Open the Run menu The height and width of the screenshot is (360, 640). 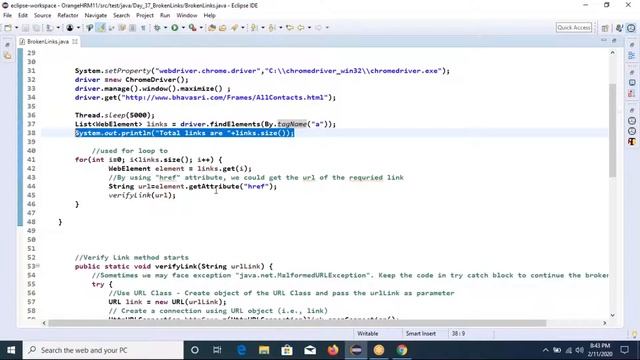coord(165,16)
